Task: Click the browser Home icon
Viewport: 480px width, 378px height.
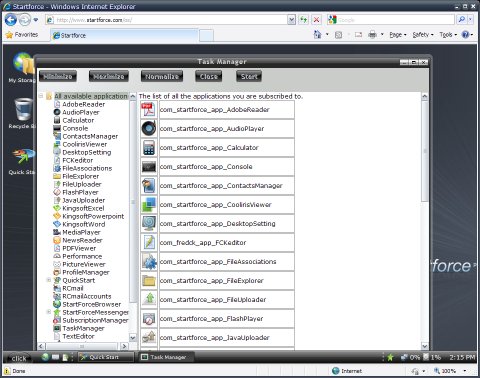Action: coord(317,34)
